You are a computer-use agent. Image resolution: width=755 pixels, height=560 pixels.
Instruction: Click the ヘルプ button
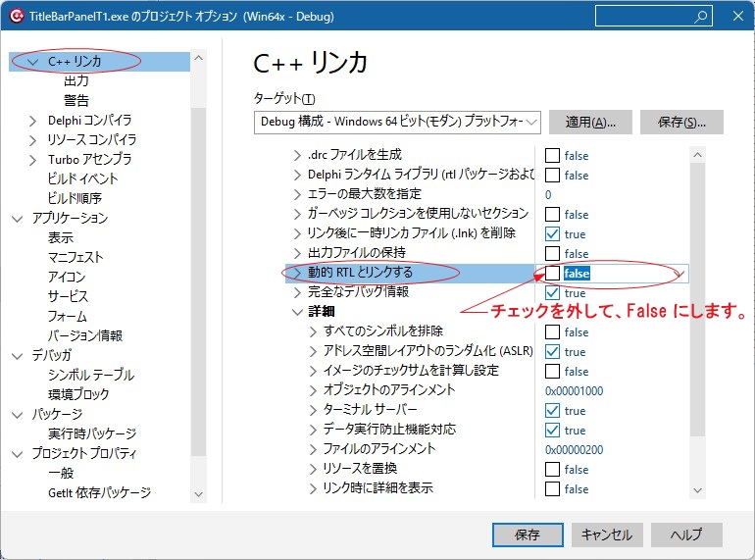pyautogui.click(x=685, y=535)
